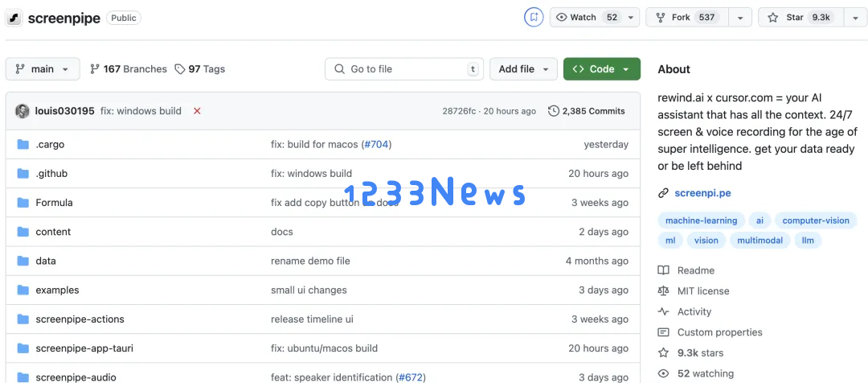This screenshot has height=383, width=868.
Task: Visit the screenpi.pe website link
Action: coord(702,193)
